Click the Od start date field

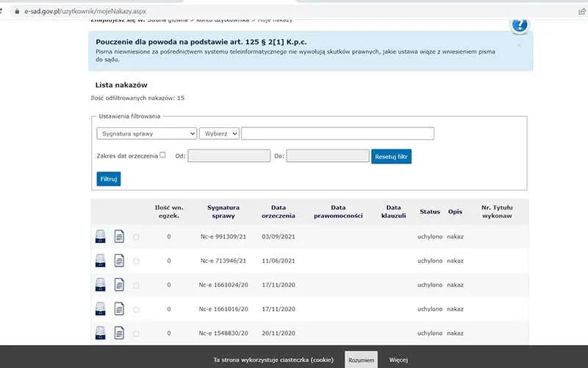[229, 156]
